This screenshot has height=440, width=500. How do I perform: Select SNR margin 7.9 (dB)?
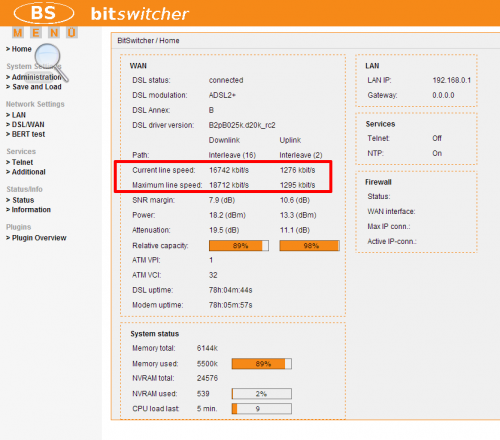click(222, 200)
